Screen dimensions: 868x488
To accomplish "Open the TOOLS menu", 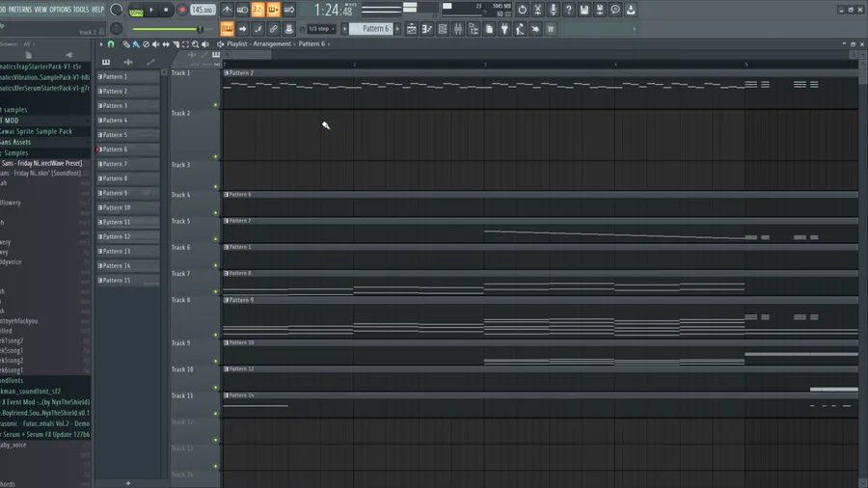I will pyautogui.click(x=81, y=10).
